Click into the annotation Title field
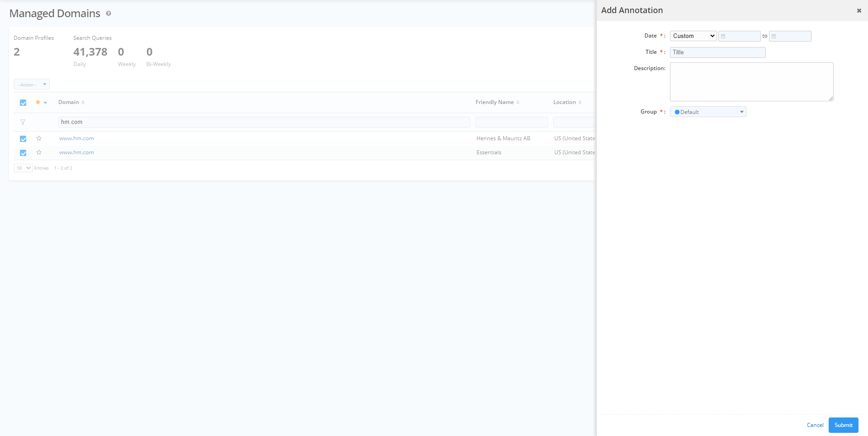 point(717,52)
